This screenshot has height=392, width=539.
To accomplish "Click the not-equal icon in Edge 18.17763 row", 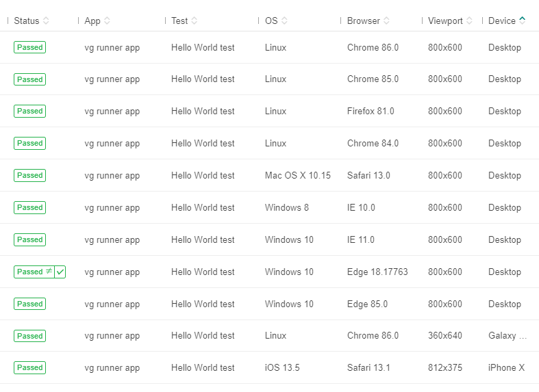I will [49, 272].
